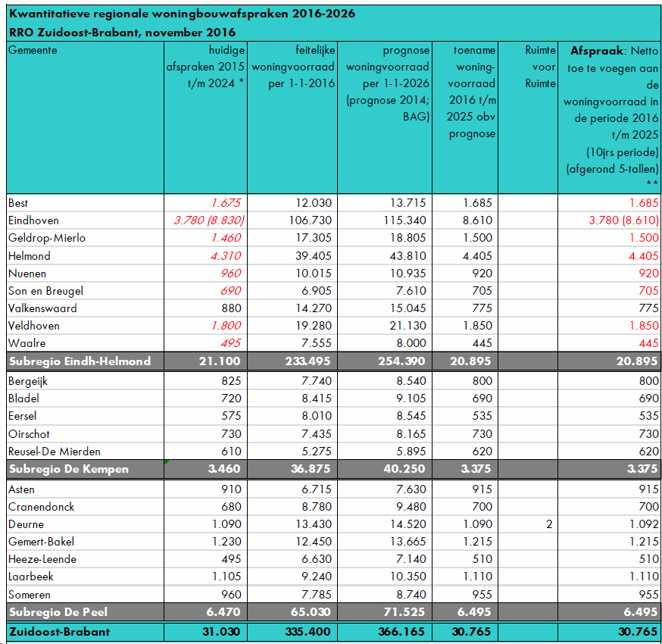The image size is (662, 644).
Task: Select the Deurne Afspraak value 1.092
Action: [643, 524]
